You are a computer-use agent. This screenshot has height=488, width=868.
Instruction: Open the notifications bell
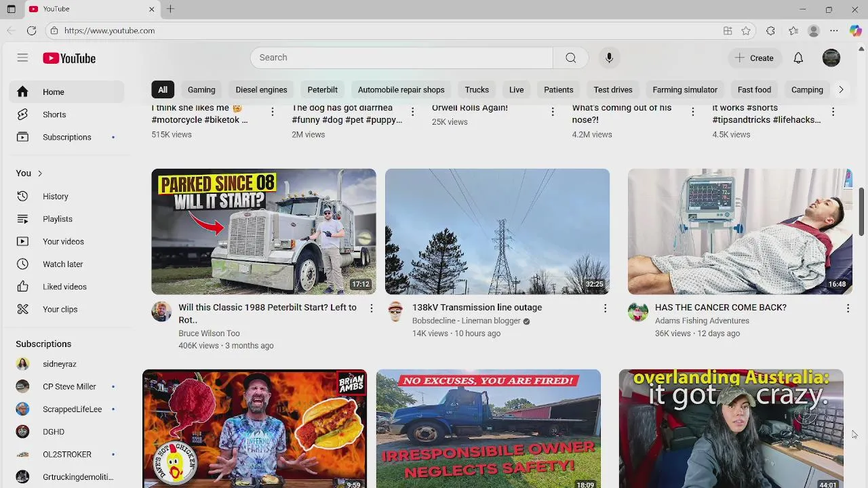point(798,58)
